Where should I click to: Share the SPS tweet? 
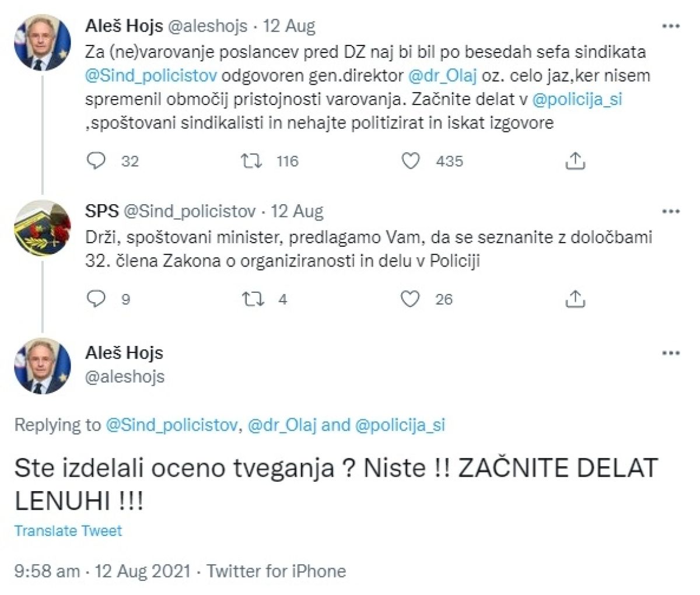point(575,299)
